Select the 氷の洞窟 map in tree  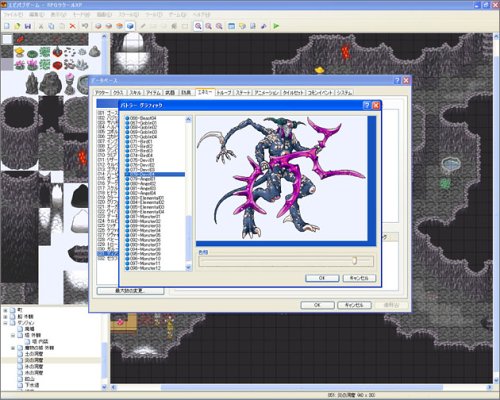(34, 366)
